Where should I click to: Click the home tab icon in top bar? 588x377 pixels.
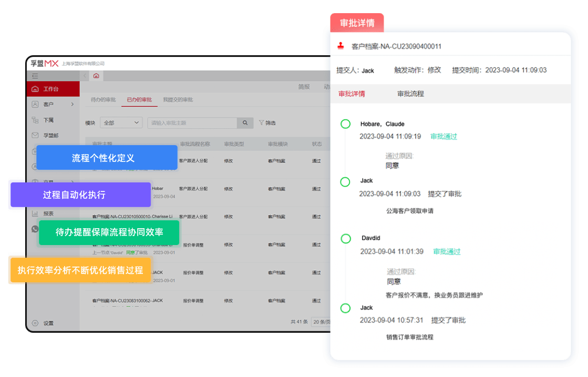point(96,76)
